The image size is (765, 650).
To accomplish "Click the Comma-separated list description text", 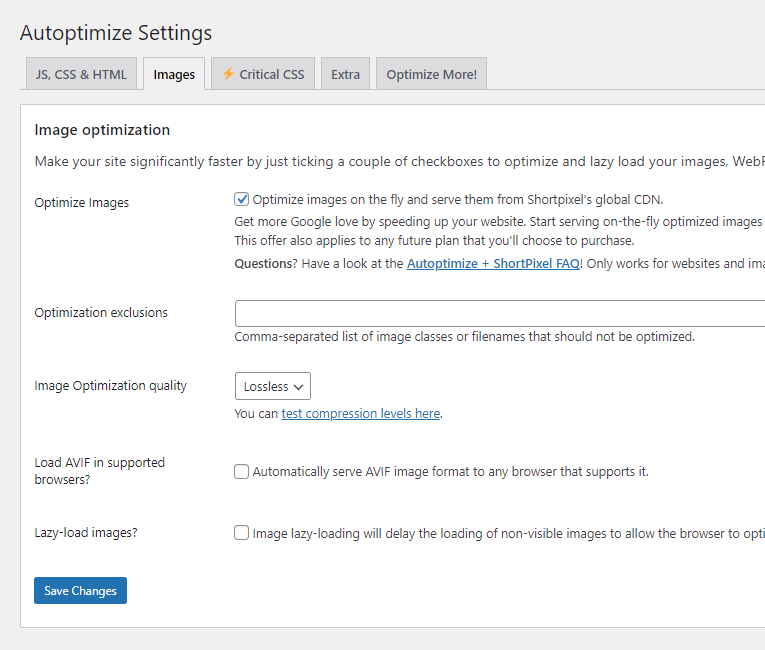I will [x=464, y=337].
